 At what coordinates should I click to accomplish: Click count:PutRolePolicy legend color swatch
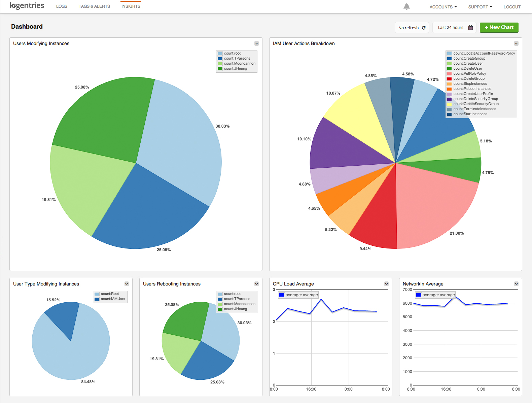449,74
